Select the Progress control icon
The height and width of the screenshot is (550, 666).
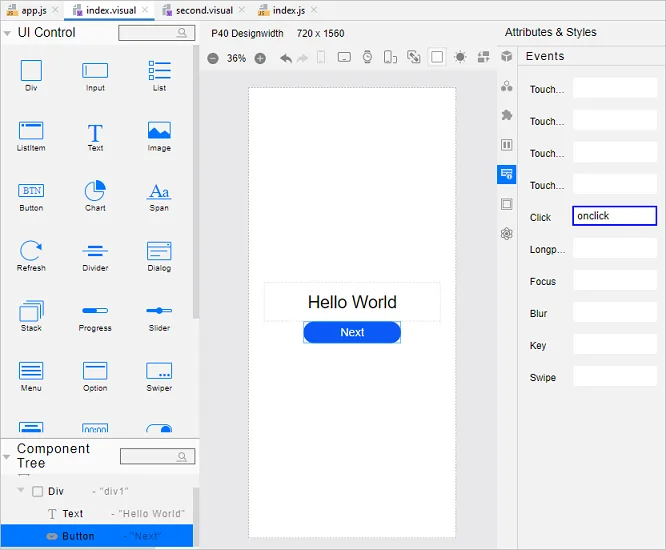coord(95,310)
